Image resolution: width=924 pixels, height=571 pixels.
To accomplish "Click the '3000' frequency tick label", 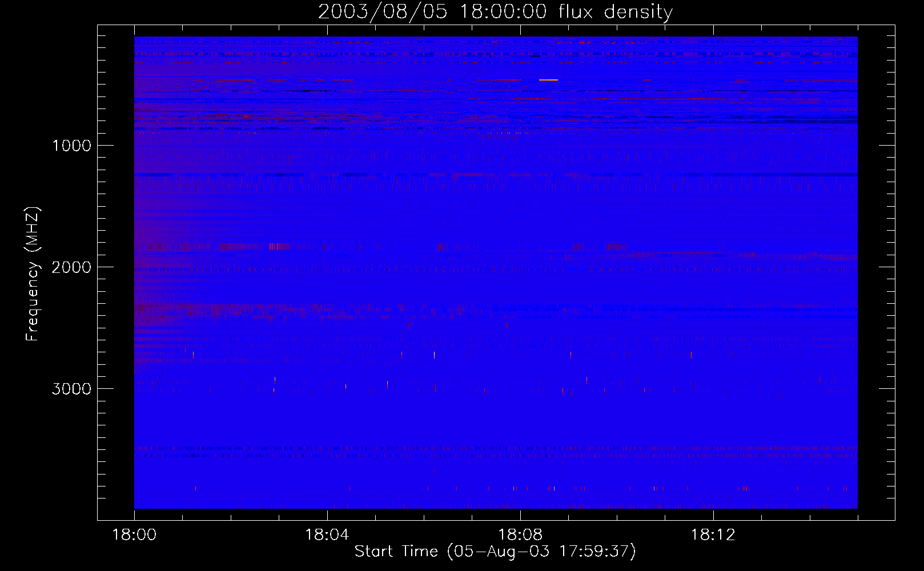I will (71, 389).
